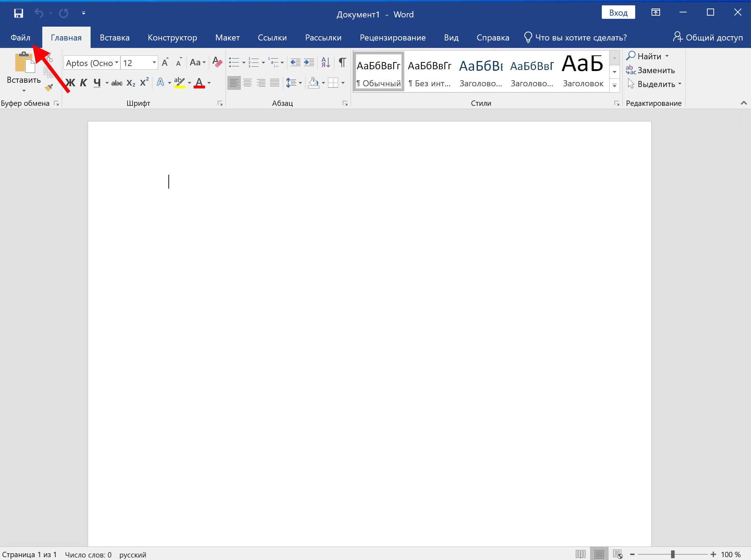Switch to the Вставка tab
Image resolution: width=751 pixels, height=560 pixels.
(x=115, y=38)
